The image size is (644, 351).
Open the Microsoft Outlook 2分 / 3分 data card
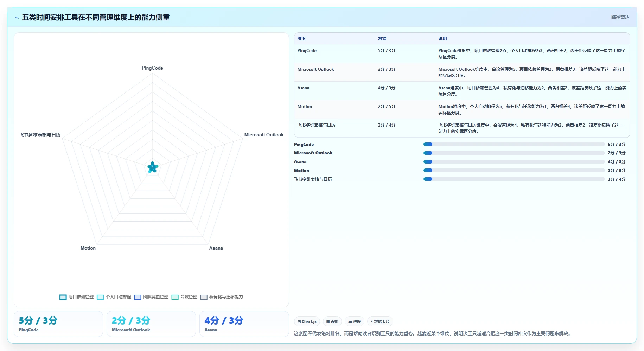click(x=151, y=324)
